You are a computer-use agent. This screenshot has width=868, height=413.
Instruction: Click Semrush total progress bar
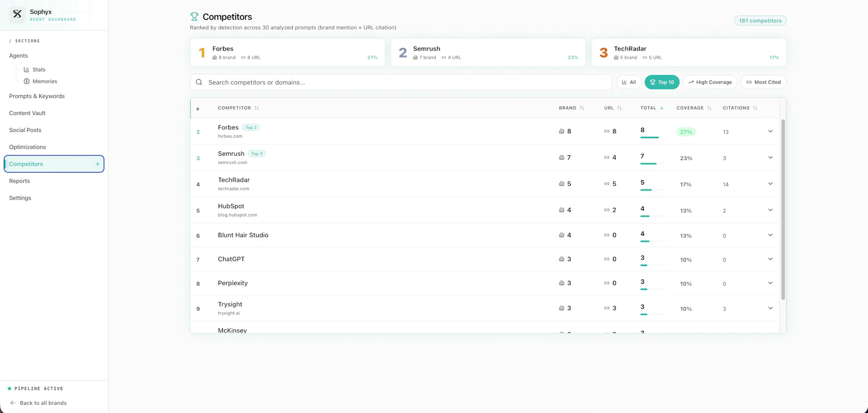tap(653, 163)
